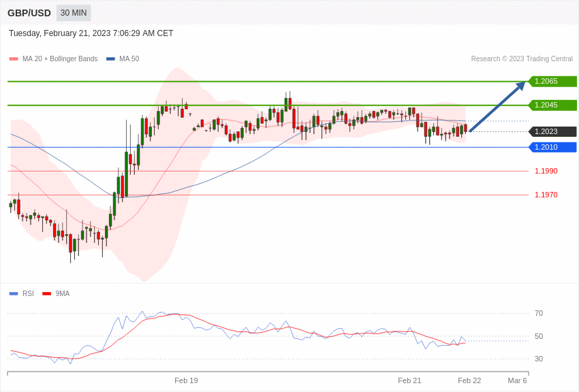The width and height of the screenshot is (579, 392).
Task: Click the chart date and time text
Action: pos(91,33)
